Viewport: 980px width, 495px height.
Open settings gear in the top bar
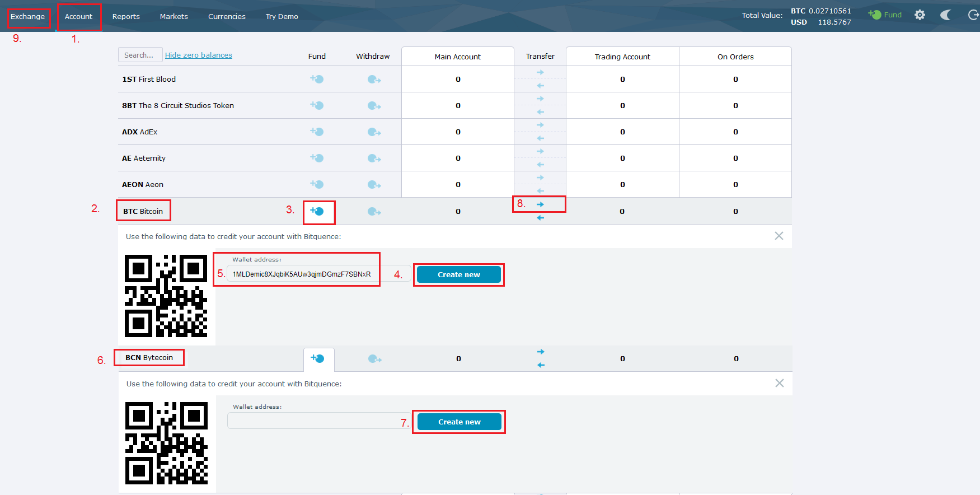click(920, 15)
